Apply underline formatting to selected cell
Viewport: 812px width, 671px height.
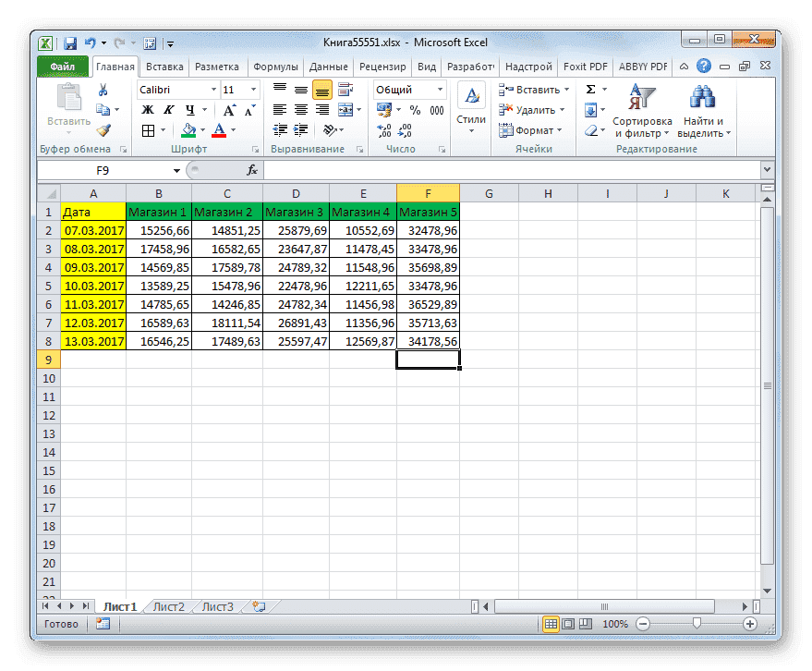pos(190,109)
